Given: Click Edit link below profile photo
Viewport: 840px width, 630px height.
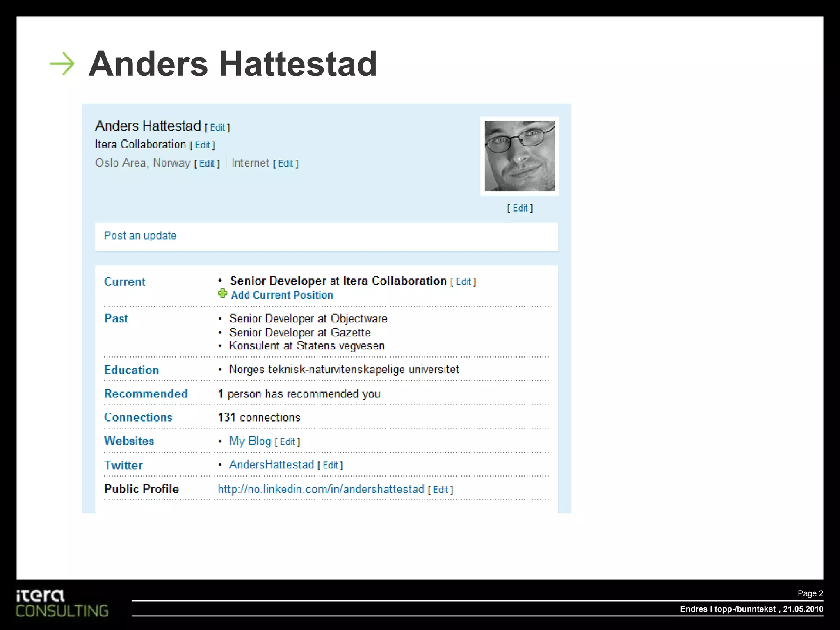Looking at the screenshot, I should pos(520,208).
